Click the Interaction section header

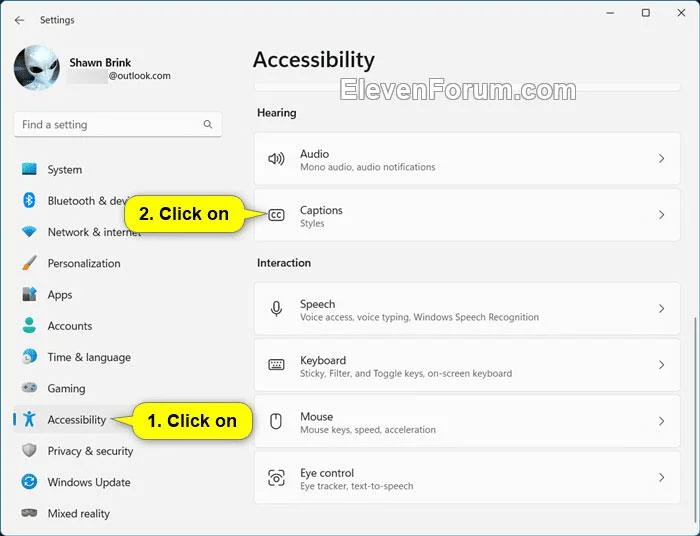[x=284, y=263]
